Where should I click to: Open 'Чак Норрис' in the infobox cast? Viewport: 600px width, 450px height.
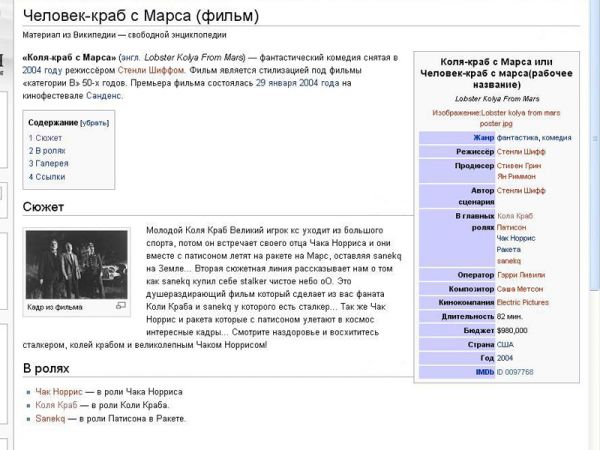tap(516, 238)
